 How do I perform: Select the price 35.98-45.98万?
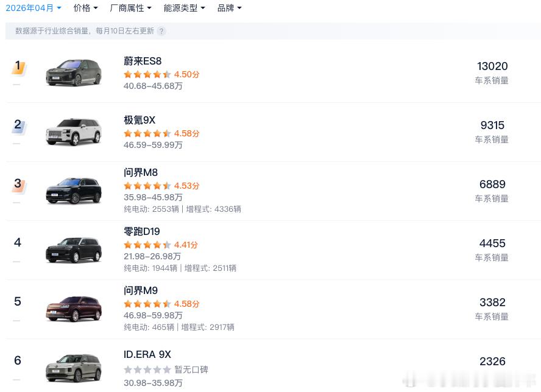pyautogui.click(x=153, y=197)
